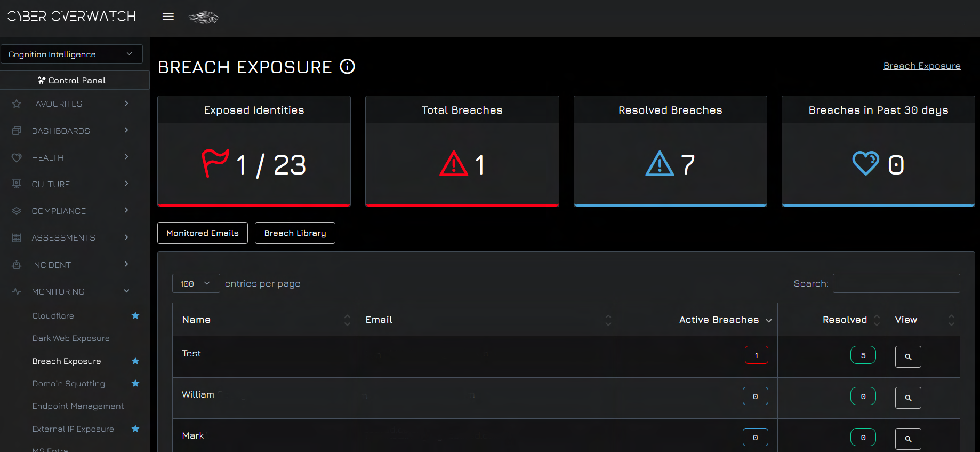980x452 pixels.
Task: Sort table by Resolved column
Action: click(832, 320)
